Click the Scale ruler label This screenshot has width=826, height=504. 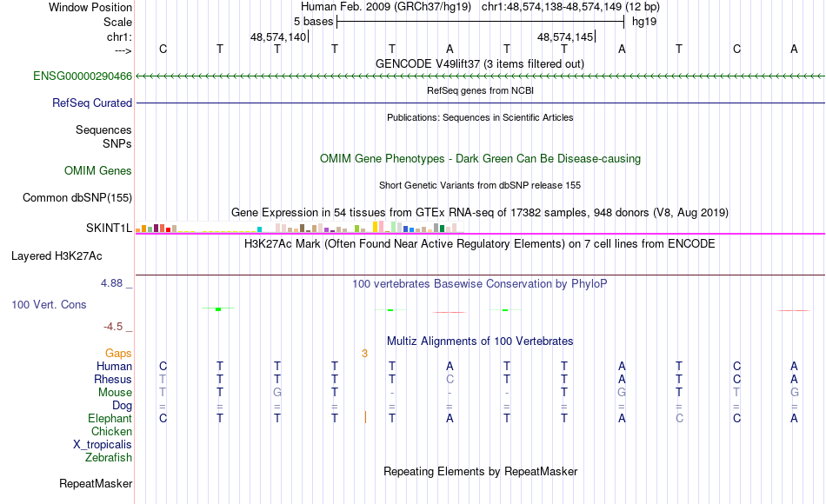click(x=117, y=22)
